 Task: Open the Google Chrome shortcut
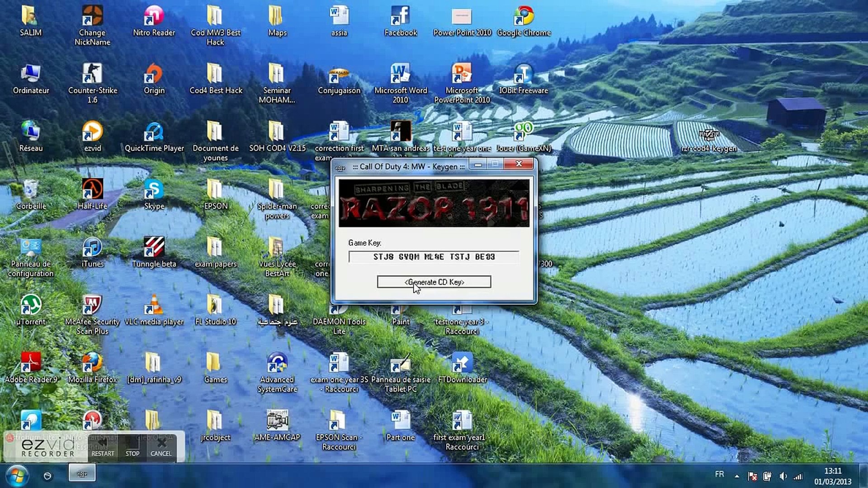524,21
